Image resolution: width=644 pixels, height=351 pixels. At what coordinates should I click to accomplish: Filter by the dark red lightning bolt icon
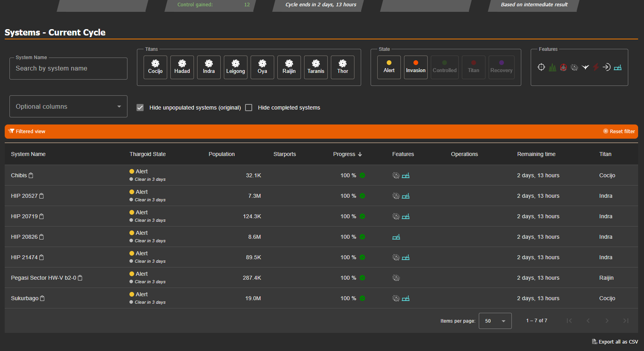(x=596, y=67)
